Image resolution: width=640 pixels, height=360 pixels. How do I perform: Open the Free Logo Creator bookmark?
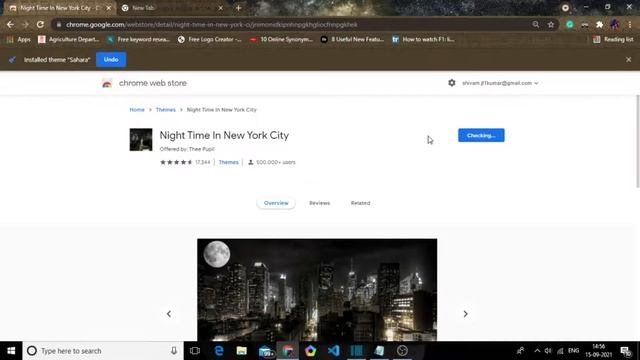click(x=210, y=40)
